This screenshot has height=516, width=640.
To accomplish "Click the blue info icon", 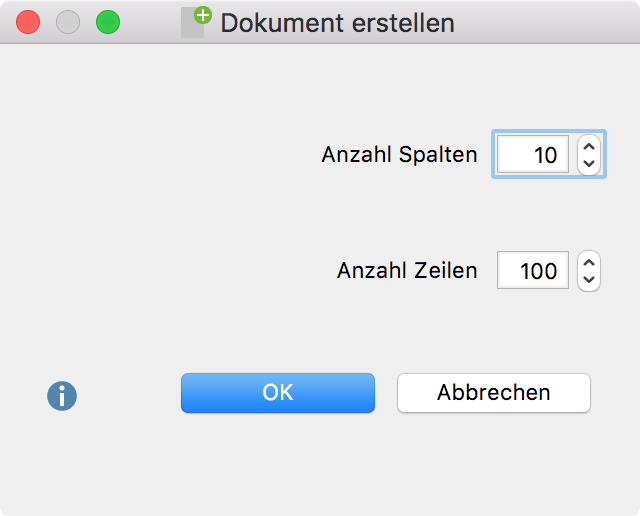I will tap(62, 396).
